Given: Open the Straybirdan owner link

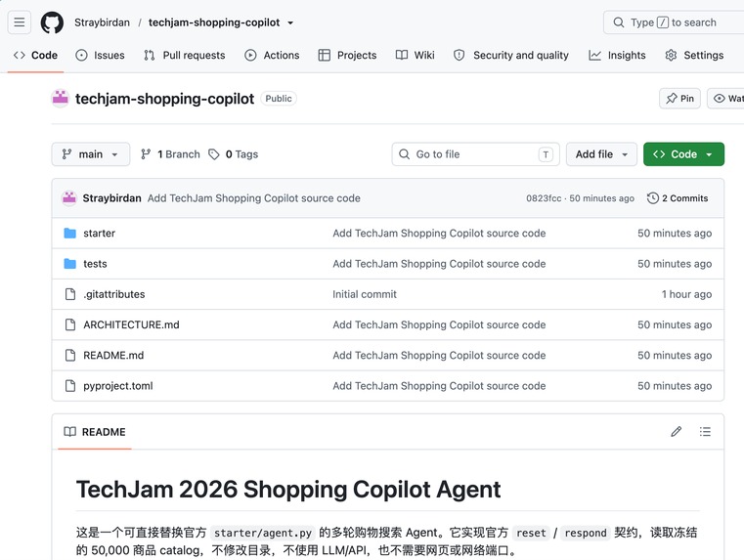Looking at the screenshot, I should click(x=102, y=22).
